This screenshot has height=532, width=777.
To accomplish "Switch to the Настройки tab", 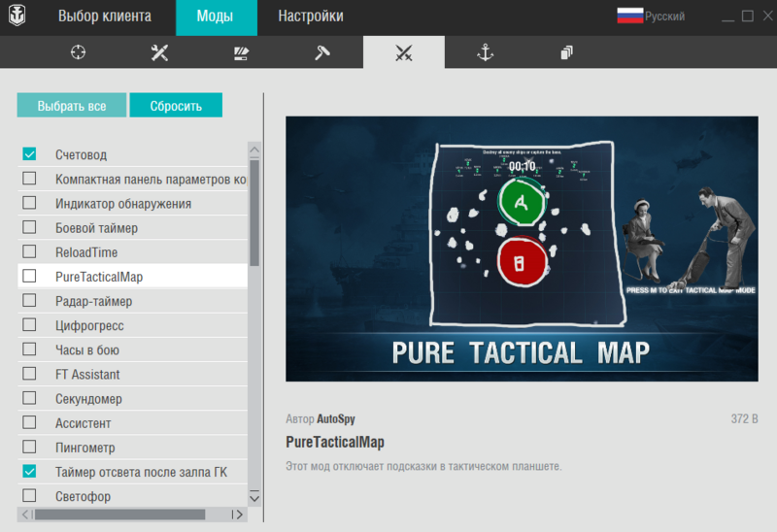I will click(x=310, y=17).
